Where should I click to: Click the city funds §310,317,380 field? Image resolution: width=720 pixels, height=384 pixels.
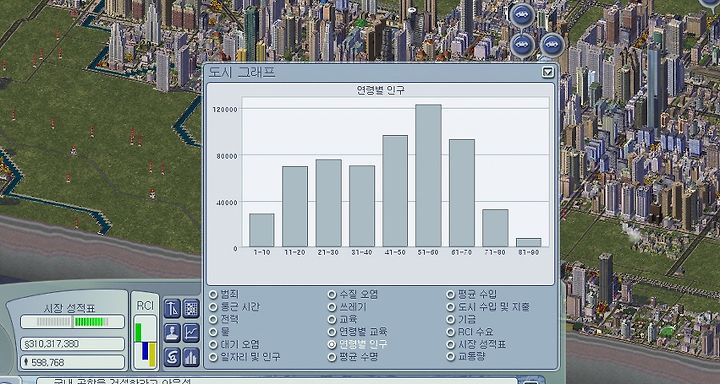tap(72, 344)
